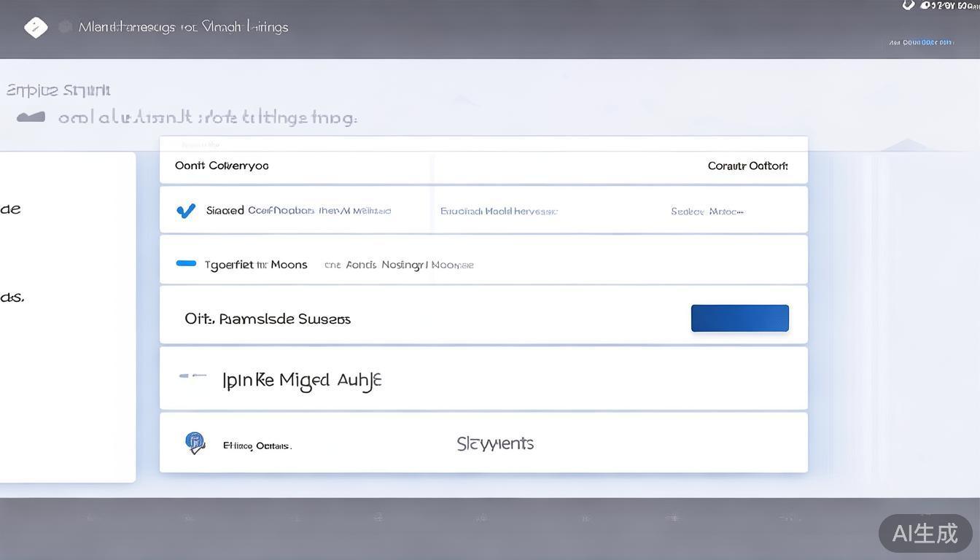
Task: Click the Slcyyients link in the bottom row
Action: pyautogui.click(x=495, y=443)
